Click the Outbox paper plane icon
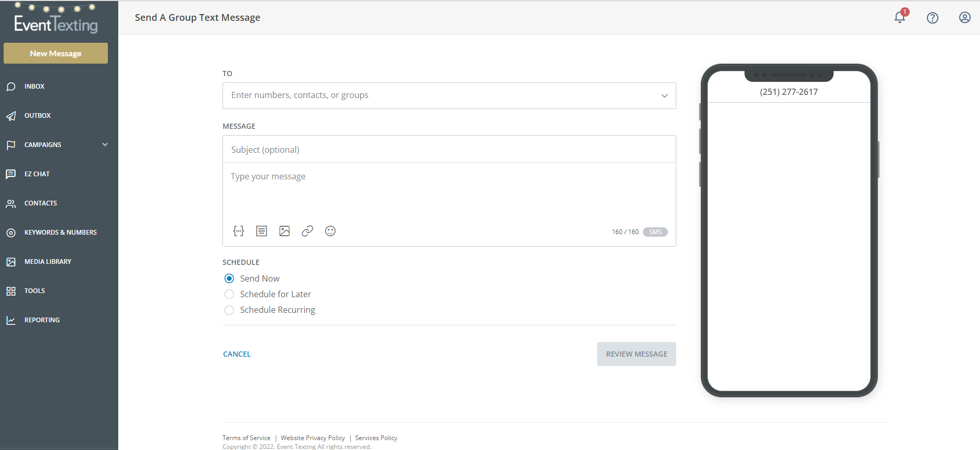 pyautogui.click(x=11, y=116)
